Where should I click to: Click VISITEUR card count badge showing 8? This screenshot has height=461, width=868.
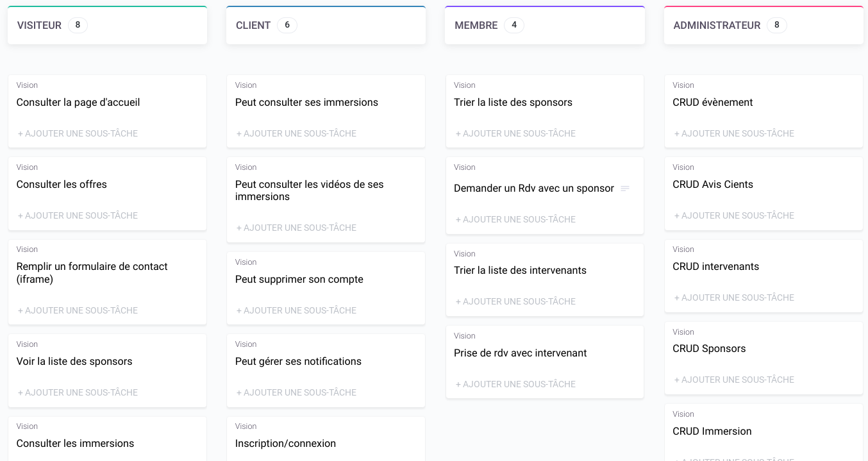point(78,26)
